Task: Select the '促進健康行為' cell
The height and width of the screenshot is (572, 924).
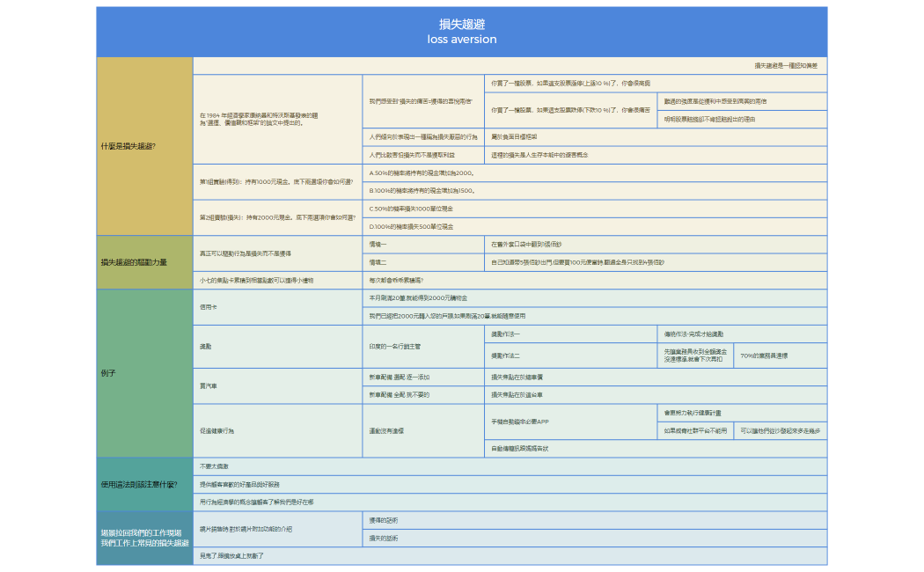Action: (277, 430)
